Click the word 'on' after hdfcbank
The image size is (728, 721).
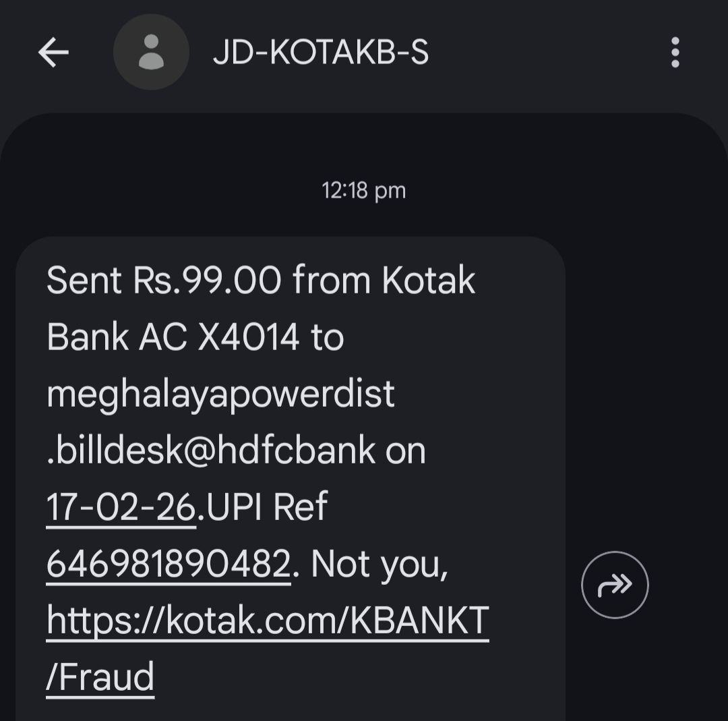click(x=406, y=451)
